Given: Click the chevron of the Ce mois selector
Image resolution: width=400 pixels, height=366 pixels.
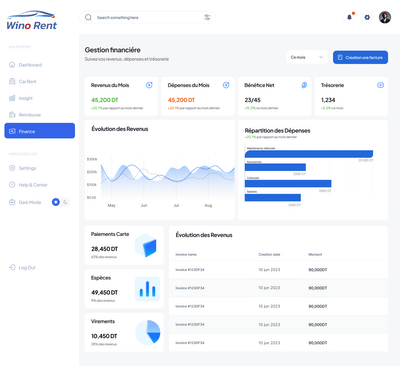Looking at the screenshot, I should point(321,57).
